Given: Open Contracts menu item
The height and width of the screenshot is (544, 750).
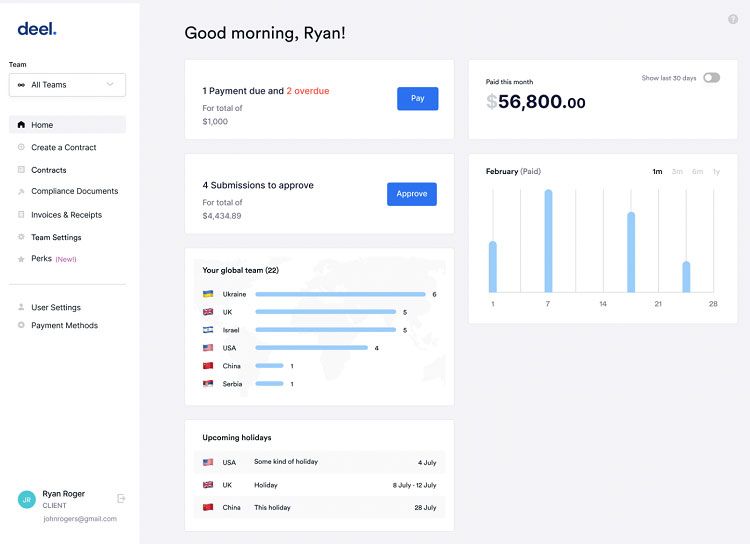Looking at the screenshot, I should pos(49,170).
